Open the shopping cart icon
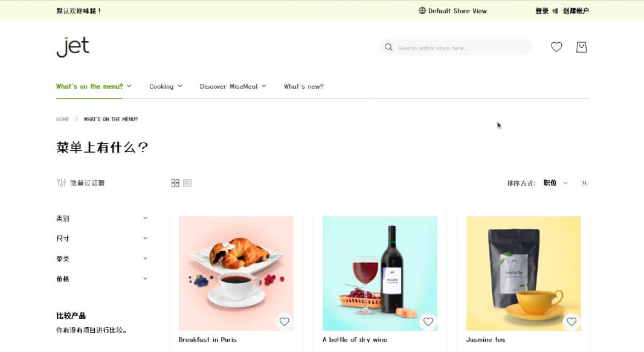644x352 pixels. [581, 47]
